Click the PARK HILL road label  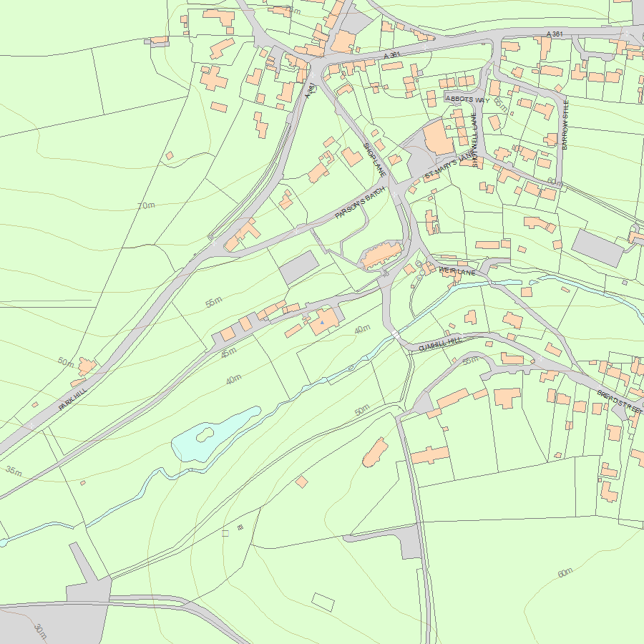tap(73, 399)
